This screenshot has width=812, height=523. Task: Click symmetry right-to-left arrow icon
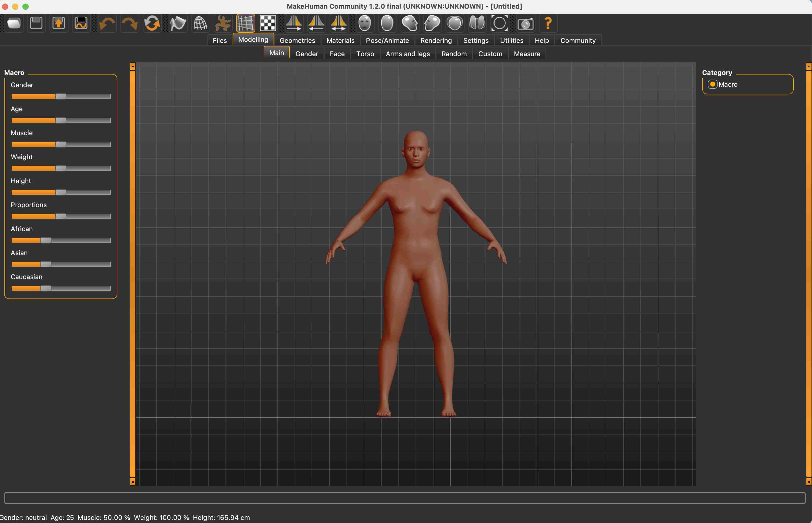[294, 23]
